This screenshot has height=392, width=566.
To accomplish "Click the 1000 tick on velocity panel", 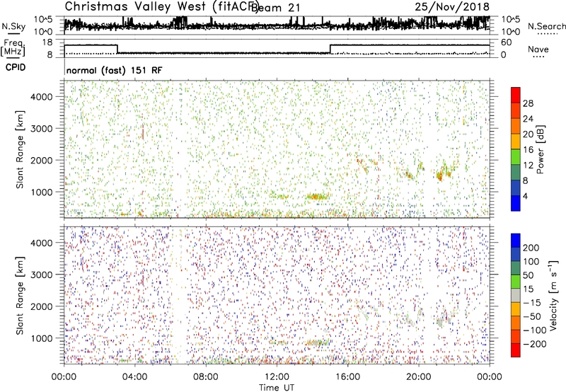I will click(x=42, y=338).
